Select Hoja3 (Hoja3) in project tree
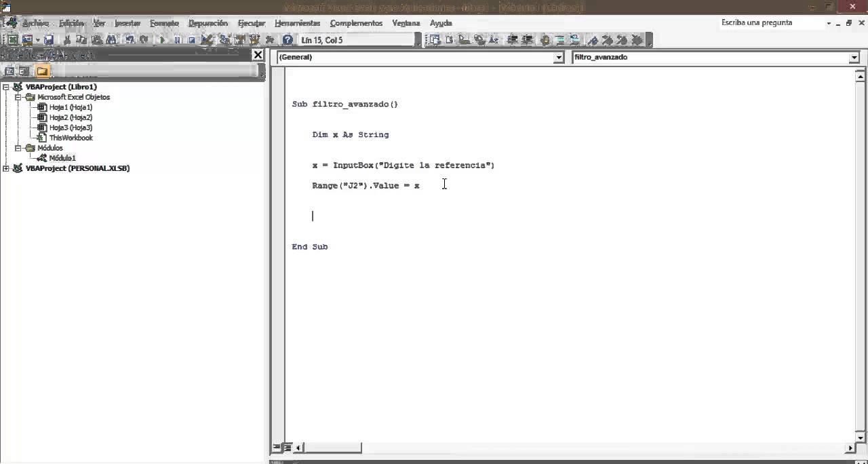Screen dimensions: 868x464 [x=71, y=128]
